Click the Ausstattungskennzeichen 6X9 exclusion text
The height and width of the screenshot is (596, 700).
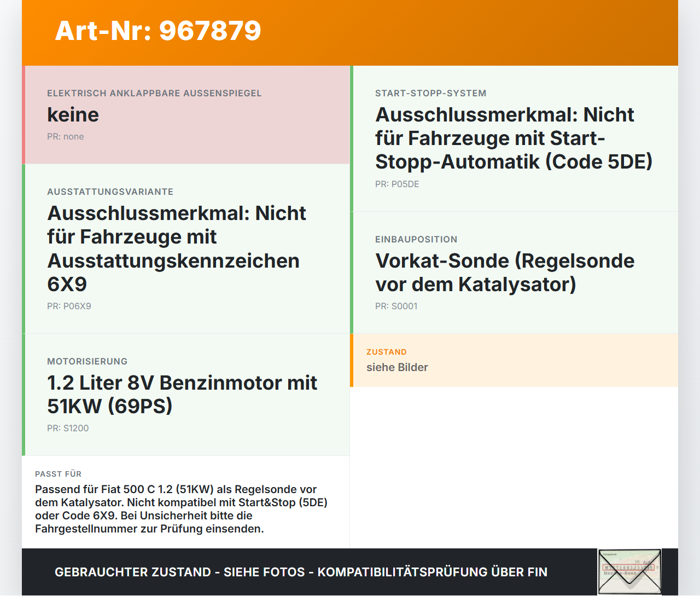(x=177, y=248)
